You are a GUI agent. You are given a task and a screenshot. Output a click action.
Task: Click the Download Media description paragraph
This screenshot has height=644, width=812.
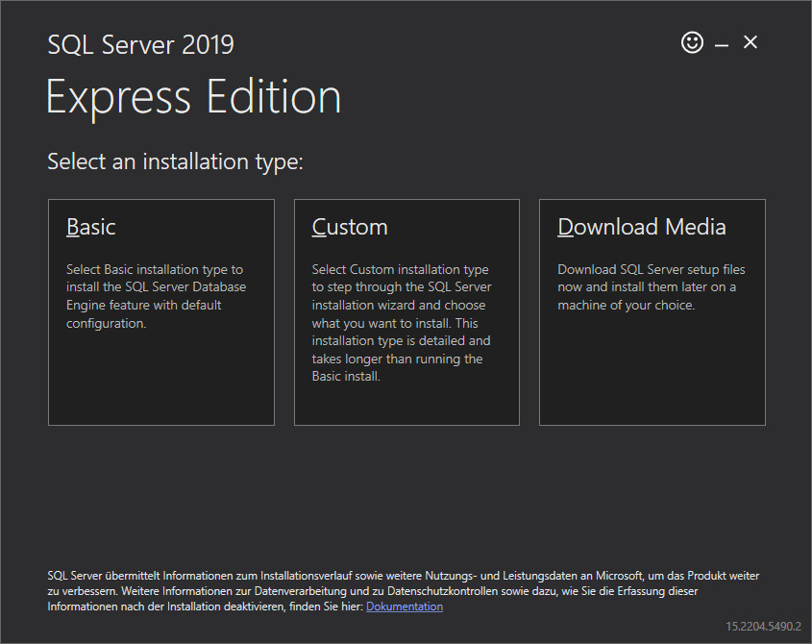(x=651, y=287)
